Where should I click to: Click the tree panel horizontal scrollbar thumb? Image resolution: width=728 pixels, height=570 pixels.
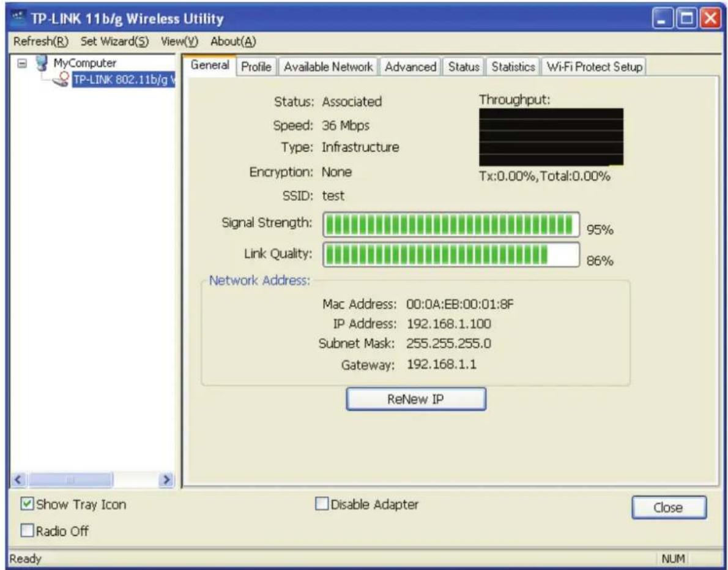pyautogui.click(x=70, y=479)
